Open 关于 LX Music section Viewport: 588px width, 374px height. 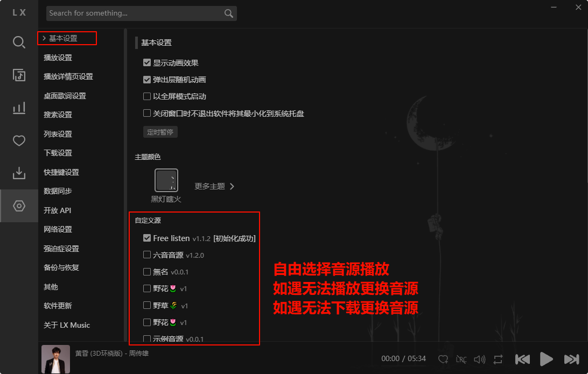67,325
